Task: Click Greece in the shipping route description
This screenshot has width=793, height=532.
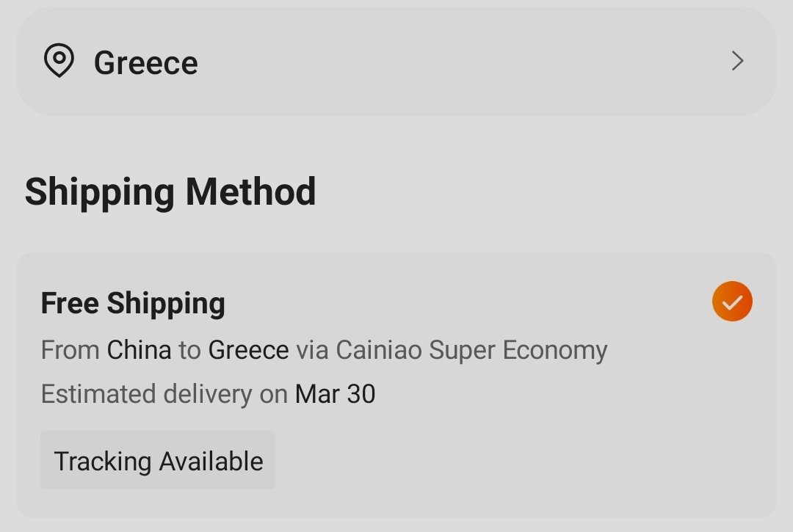Action: pyautogui.click(x=248, y=350)
